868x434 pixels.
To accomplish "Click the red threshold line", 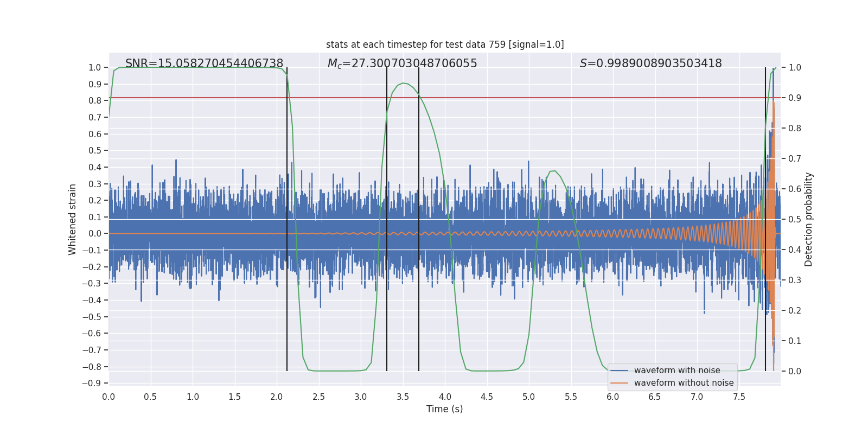I will click(445, 98).
